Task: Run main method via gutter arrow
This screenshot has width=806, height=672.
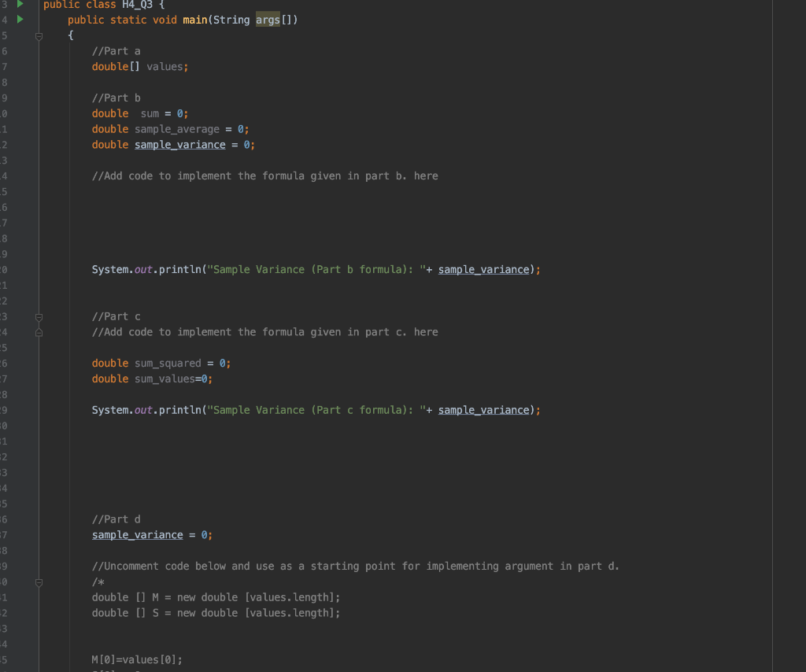Action: pos(20,20)
